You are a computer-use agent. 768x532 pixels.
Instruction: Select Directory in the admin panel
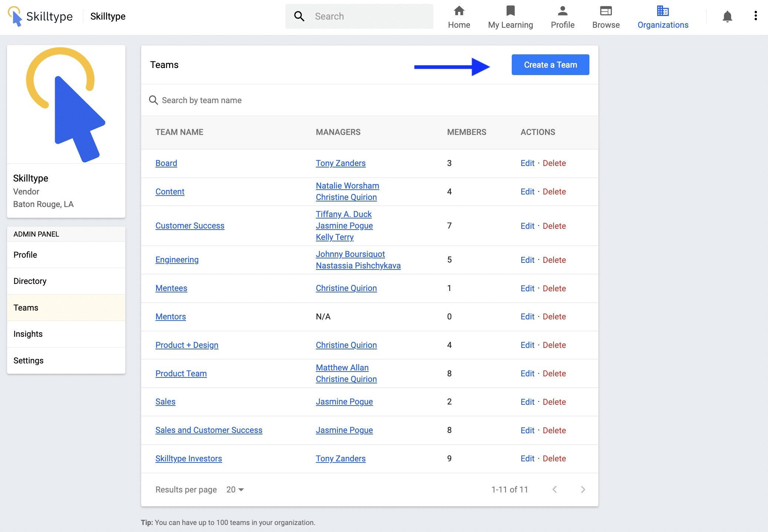30,281
